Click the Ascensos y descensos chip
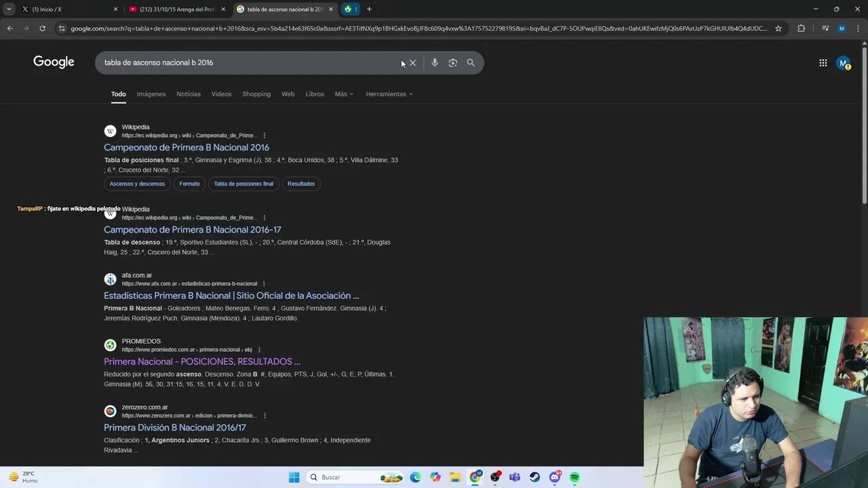The height and width of the screenshot is (488, 868). [137, 184]
